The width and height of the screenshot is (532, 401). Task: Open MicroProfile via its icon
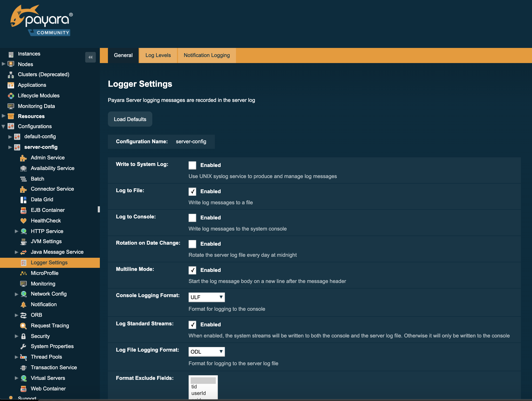coord(23,273)
